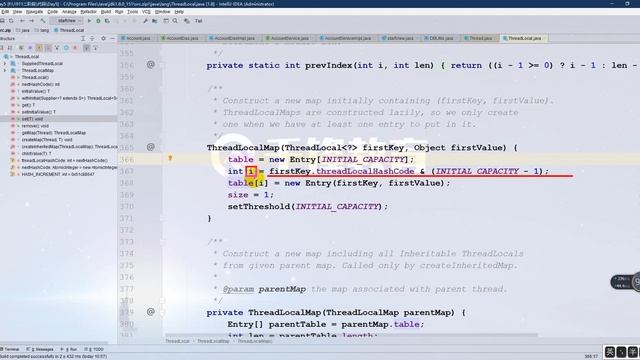Open the run configuration dropdown

coord(67,21)
